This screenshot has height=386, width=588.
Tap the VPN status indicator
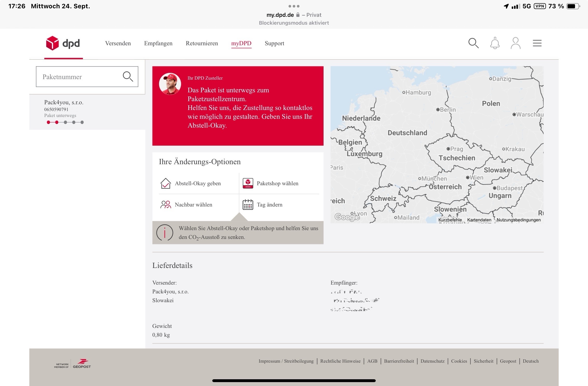(x=540, y=6)
